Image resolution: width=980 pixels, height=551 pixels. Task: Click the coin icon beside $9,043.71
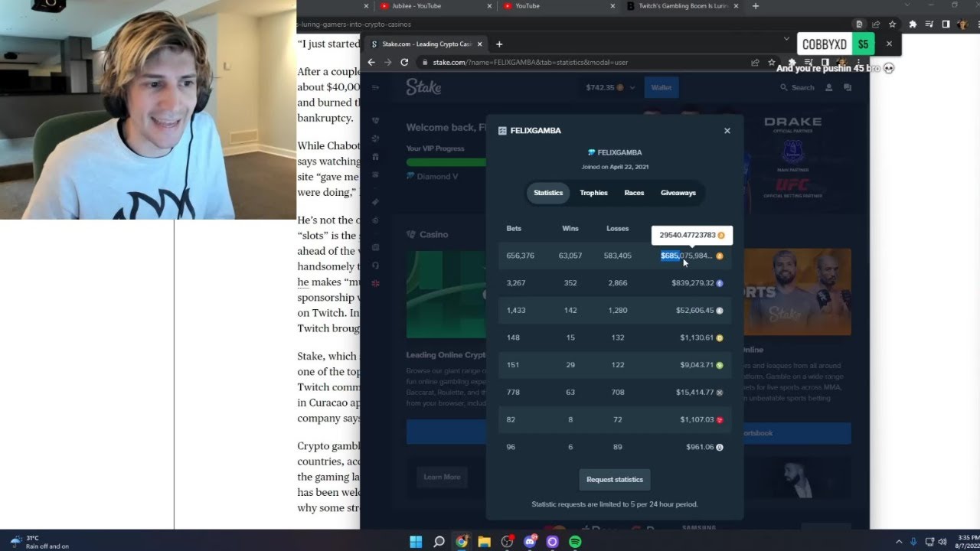coord(719,365)
